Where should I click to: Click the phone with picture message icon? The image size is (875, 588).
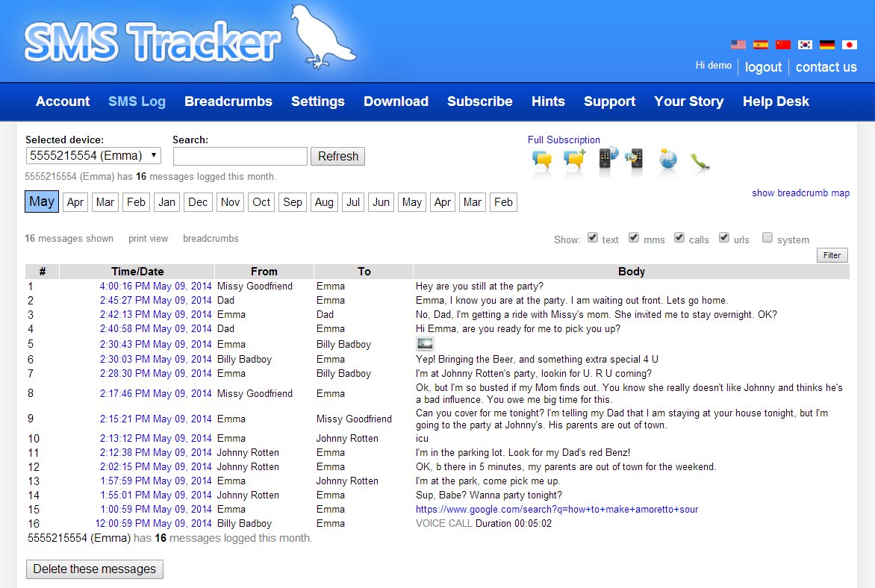point(634,159)
